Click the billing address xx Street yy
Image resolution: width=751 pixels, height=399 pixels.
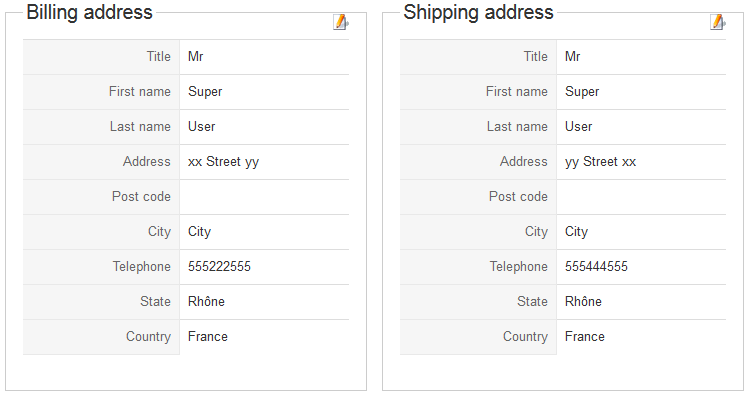[x=223, y=162]
